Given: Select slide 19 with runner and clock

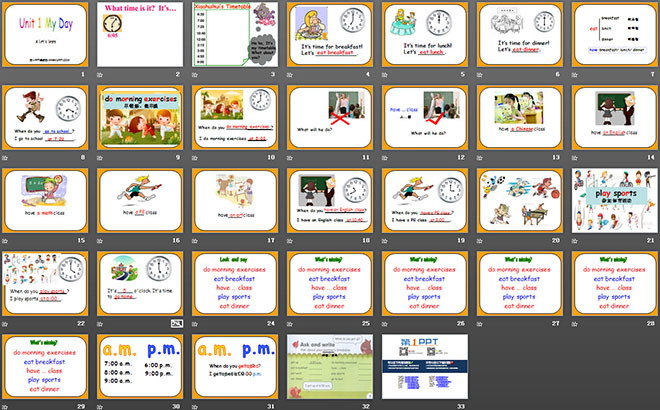Looking at the screenshot, I should (x=425, y=201).
